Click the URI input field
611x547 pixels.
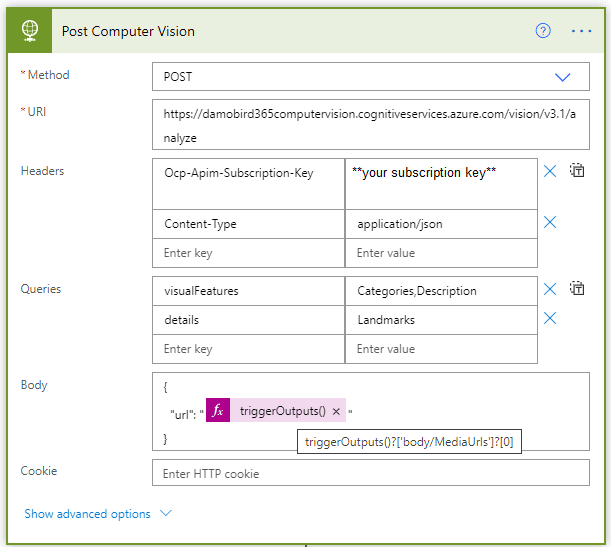click(370, 125)
